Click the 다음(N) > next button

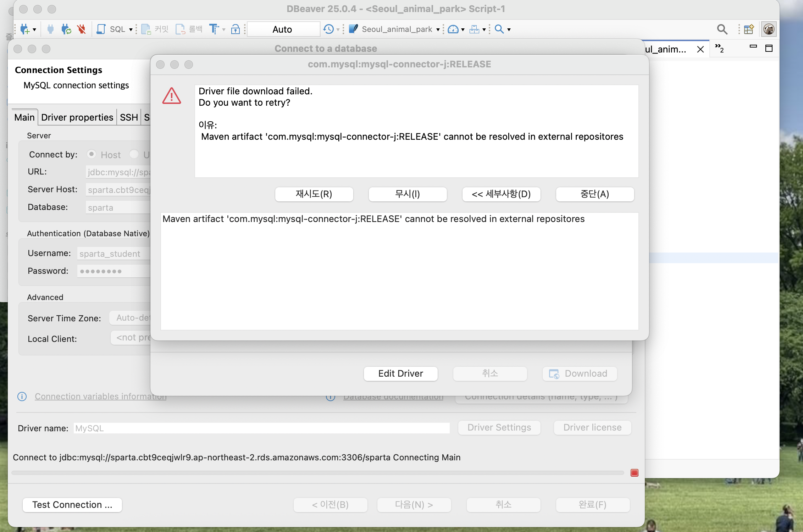(414, 505)
